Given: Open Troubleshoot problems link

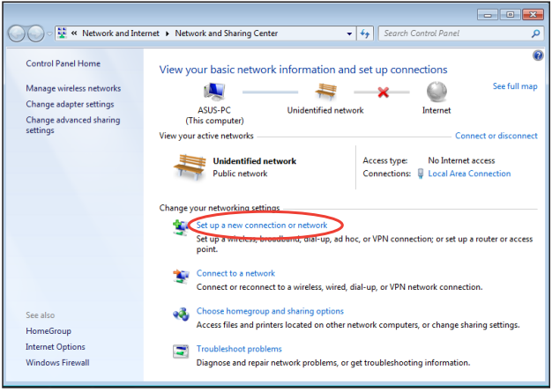Looking at the screenshot, I should tap(239, 349).
